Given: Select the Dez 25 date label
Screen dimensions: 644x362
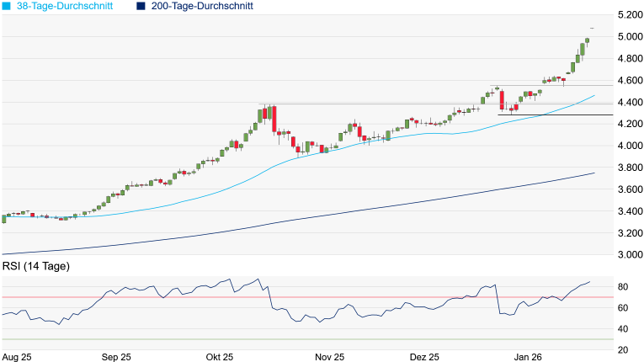Looking at the screenshot, I should 425,357.
